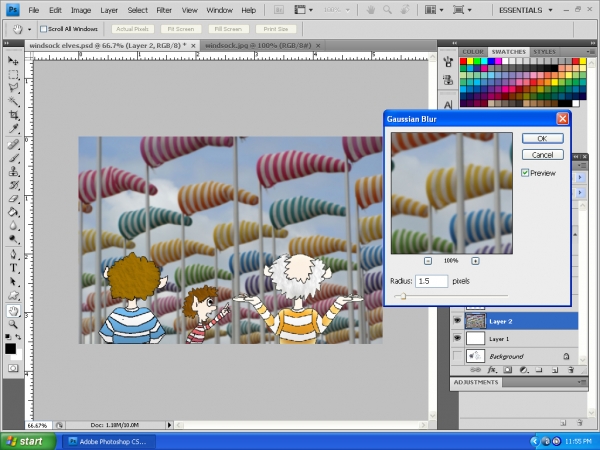The image size is (600, 450).
Task: Switch to the windsock.jpg document tab
Action: [258, 46]
